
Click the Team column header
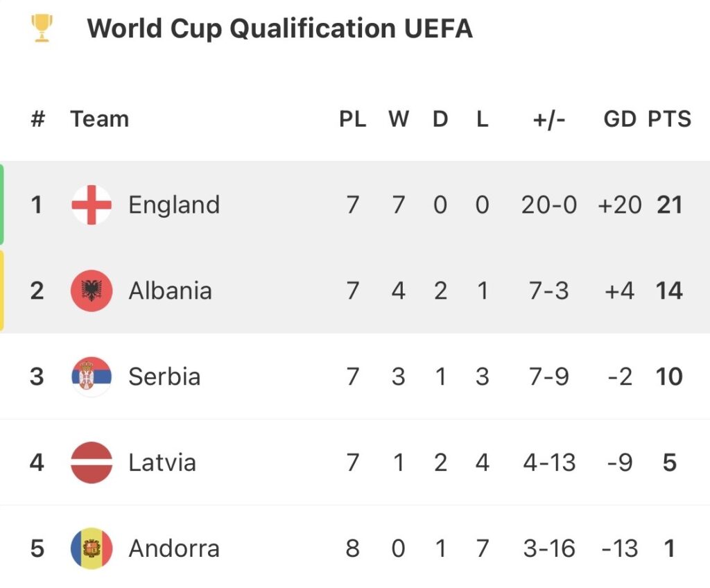point(99,119)
